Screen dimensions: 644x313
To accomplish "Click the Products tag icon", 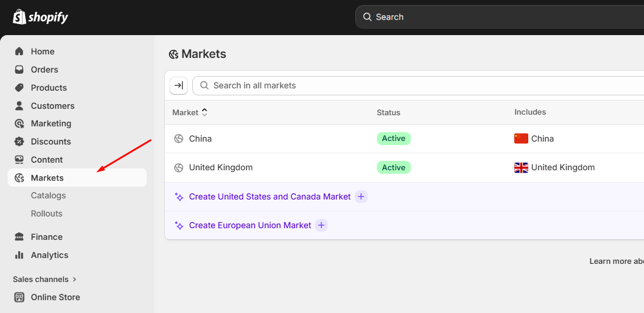I will (x=19, y=88).
